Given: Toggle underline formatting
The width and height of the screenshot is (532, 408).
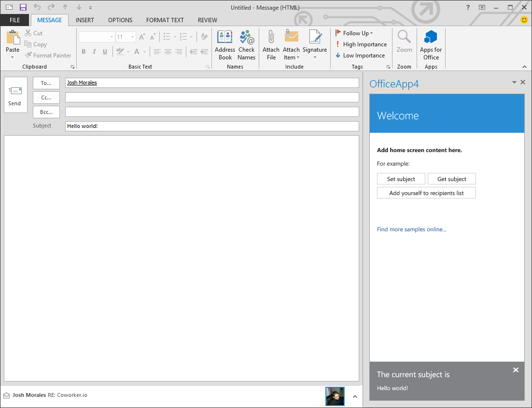Looking at the screenshot, I should (x=105, y=51).
